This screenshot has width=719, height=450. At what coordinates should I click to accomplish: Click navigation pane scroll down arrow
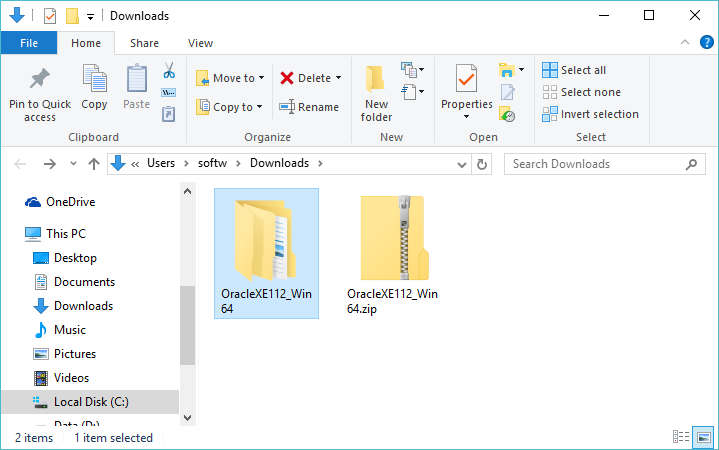[x=187, y=417]
